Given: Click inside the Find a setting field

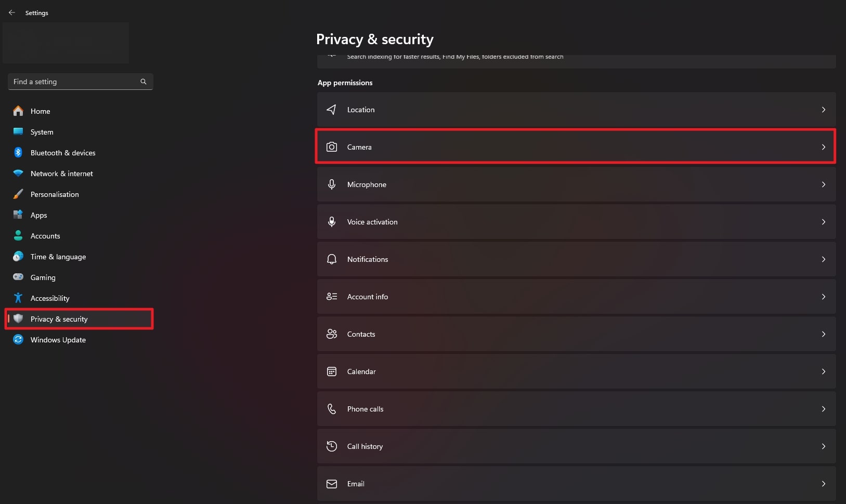Looking at the screenshot, I should pyautogui.click(x=73, y=82).
